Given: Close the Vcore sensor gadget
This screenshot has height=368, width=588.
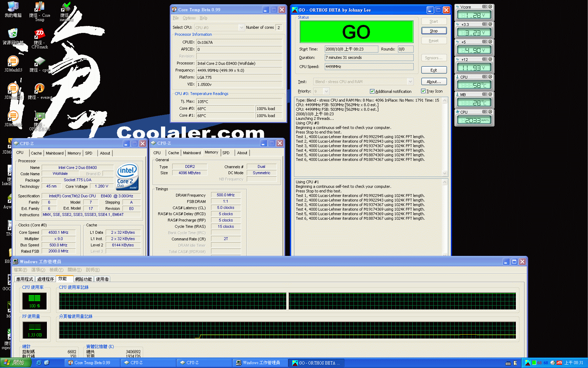Looking at the screenshot, I should pyautogui.click(x=490, y=7).
